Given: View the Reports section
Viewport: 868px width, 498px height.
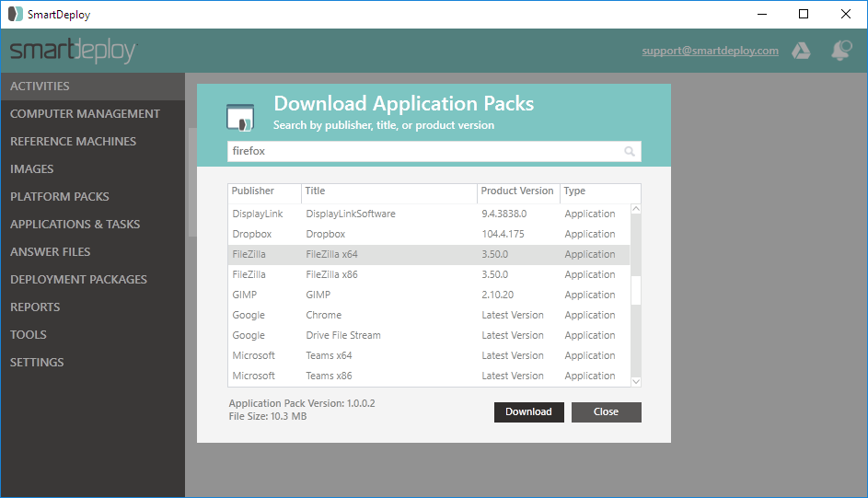Looking at the screenshot, I should [93, 307].
